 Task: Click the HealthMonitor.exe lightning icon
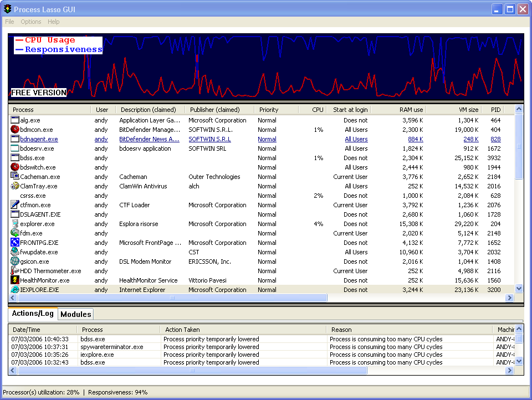(15, 280)
